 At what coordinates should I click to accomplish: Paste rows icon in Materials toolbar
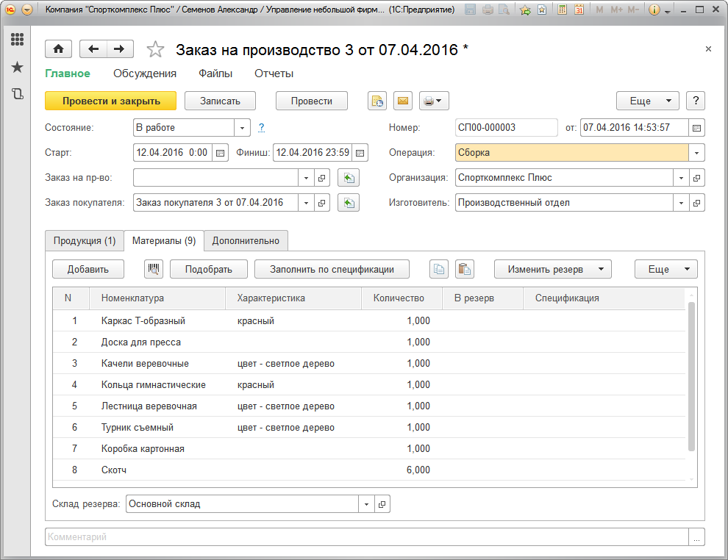point(464,269)
